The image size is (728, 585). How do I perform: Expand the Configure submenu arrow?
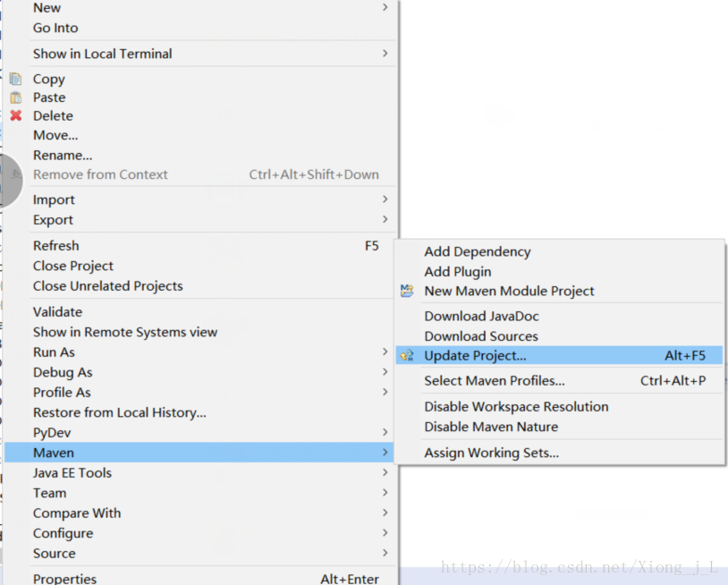click(385, 532)
